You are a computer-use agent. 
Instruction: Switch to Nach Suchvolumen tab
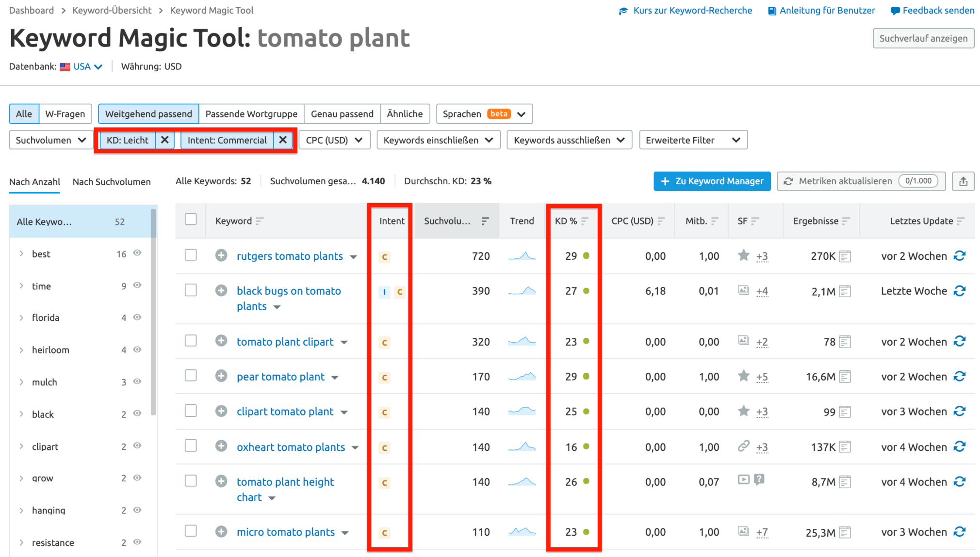pyautogui.click(x=112, y=182)
